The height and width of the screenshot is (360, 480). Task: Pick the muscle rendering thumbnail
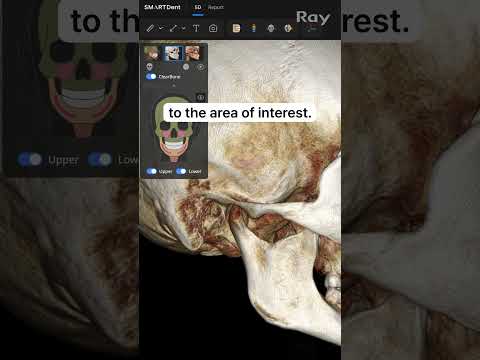(x=194, y=53)
